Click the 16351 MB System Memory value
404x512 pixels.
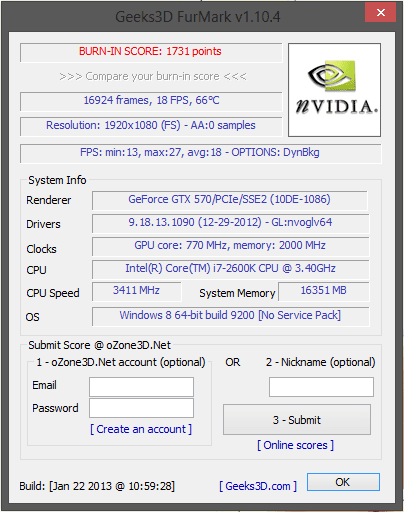pos(324,291)
